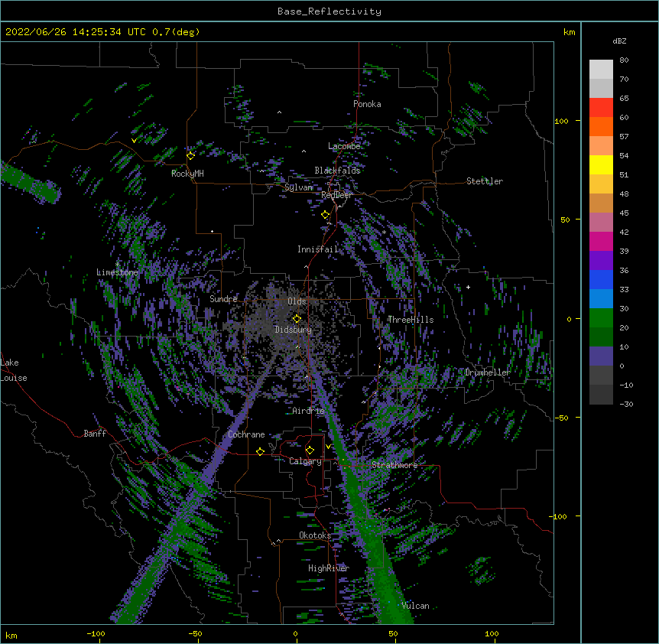This screenshot has width=659, height=644.
Task: Click the yellow diamond marker near RockyMH
Action: pos(191,155)
